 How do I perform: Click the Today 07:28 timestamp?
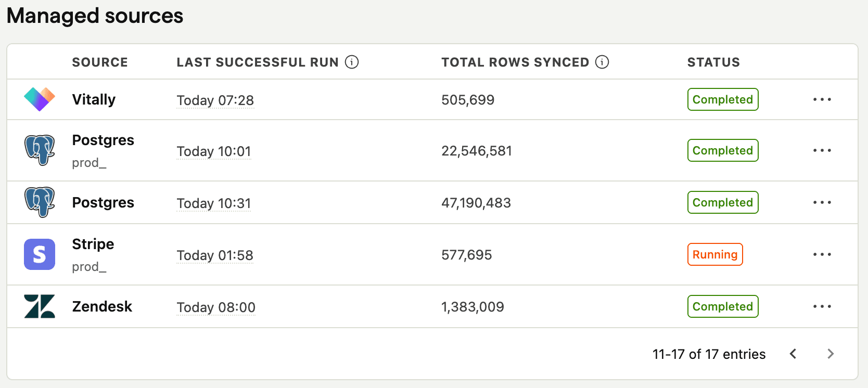pos(215,100)
